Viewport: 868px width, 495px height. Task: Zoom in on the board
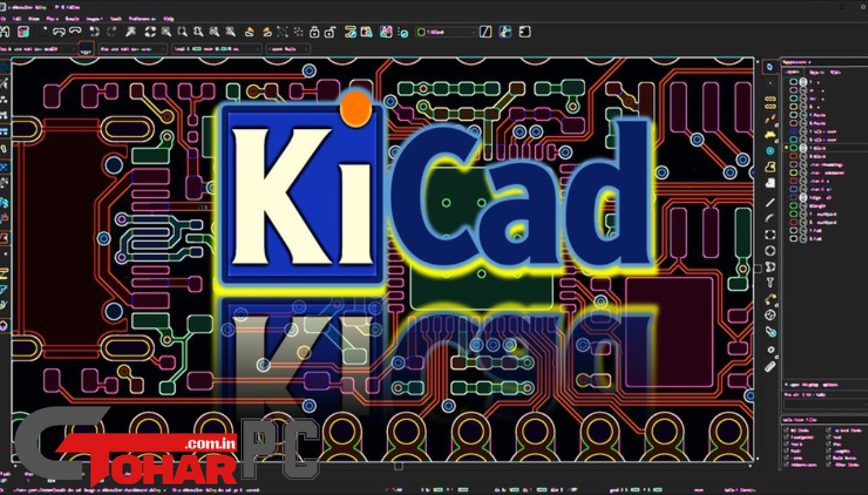point(165,32)
